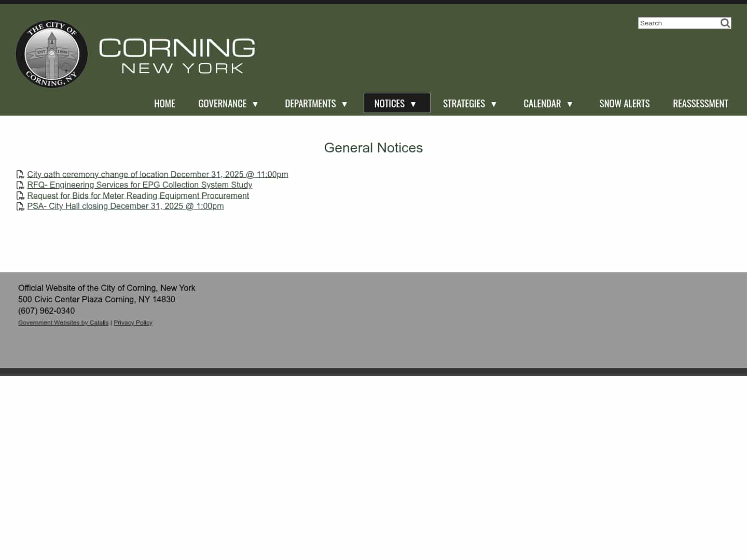747x560 pixels.
Task: Expand the DEPARTMENTS dropdown menu
Action: coord(344,104)
